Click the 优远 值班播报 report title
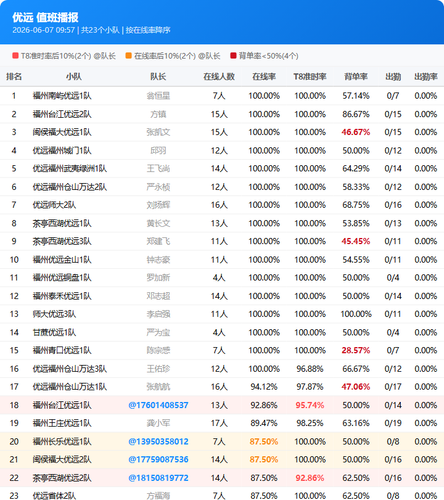This screenshot has height=500, width=444. click(45, 17)
